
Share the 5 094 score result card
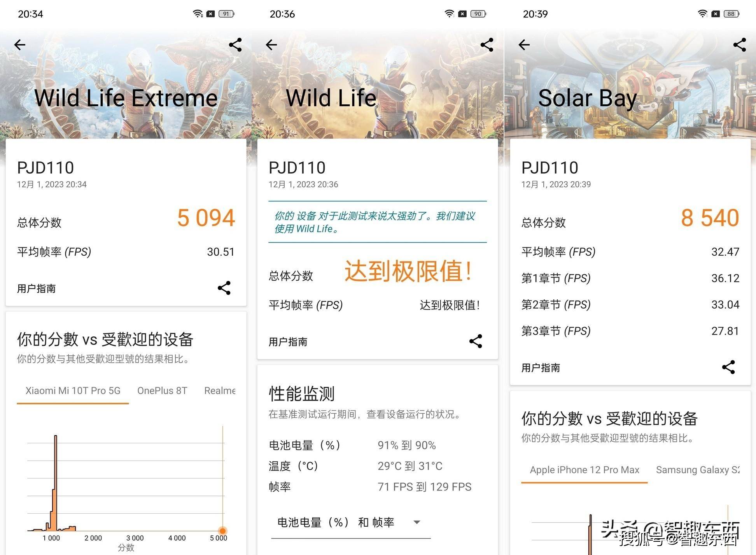[x=224, y=288]
